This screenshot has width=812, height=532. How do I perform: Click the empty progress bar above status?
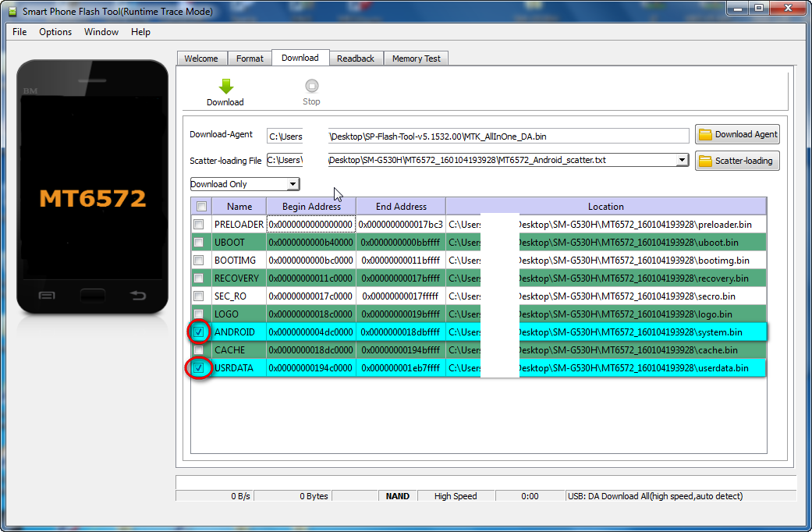click(486, 482)
